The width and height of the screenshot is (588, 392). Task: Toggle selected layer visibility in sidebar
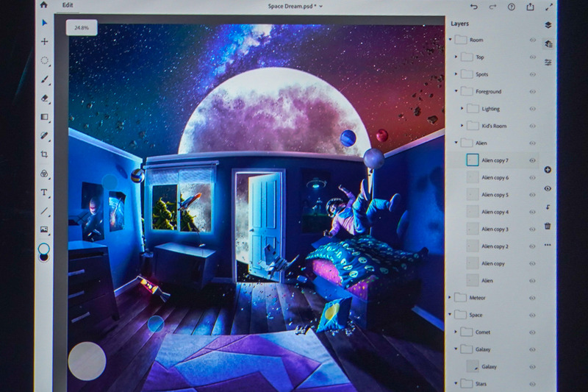click(548, 188)
